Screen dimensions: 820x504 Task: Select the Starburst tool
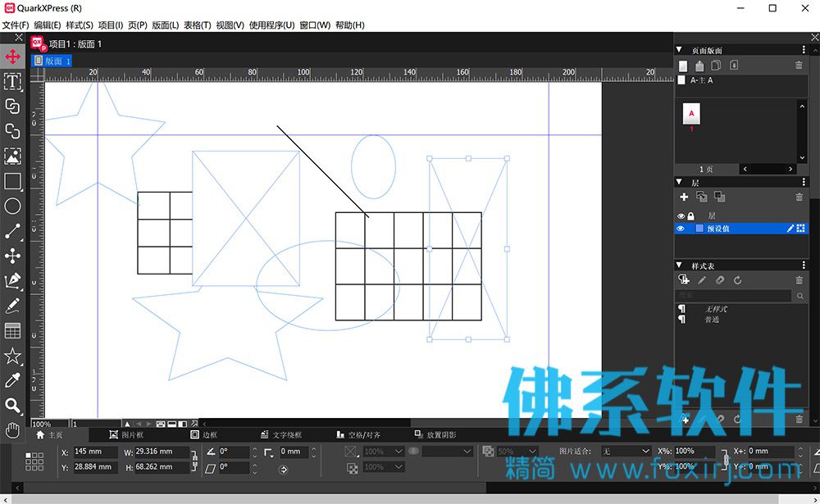(x=12, y=356)
